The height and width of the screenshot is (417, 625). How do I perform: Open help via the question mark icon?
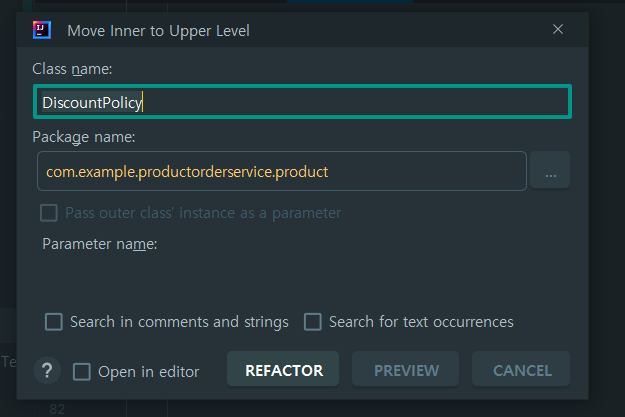pos(47,370)
